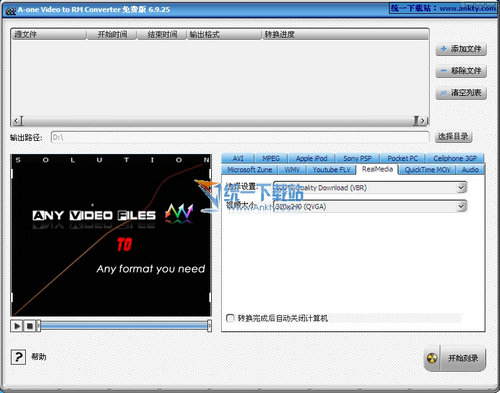
Task: Switch to the Pocket PC tab
Action: click(x=402, y=158)
